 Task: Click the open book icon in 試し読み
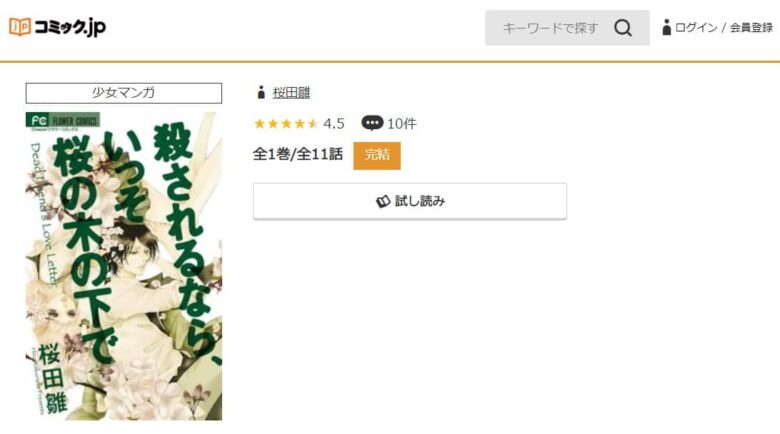click(x=383, y=201)
